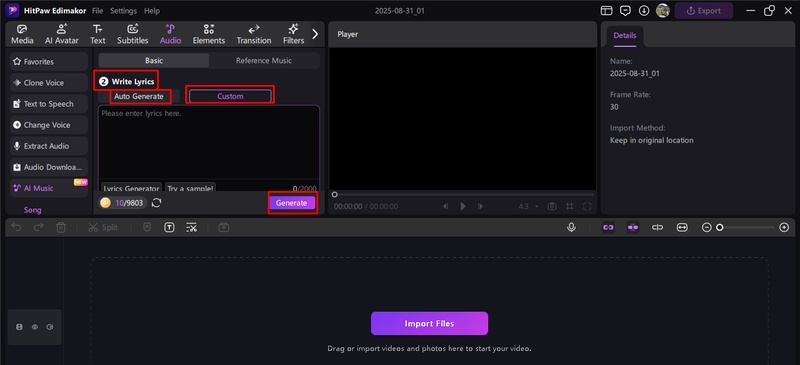Delete selected clip with trash icon

(x=61, y=228)
